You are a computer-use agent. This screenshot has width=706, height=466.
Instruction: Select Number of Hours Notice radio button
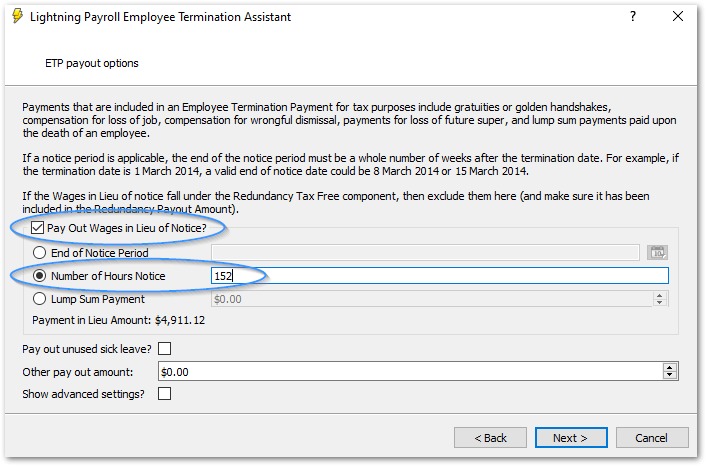[40, 276]
